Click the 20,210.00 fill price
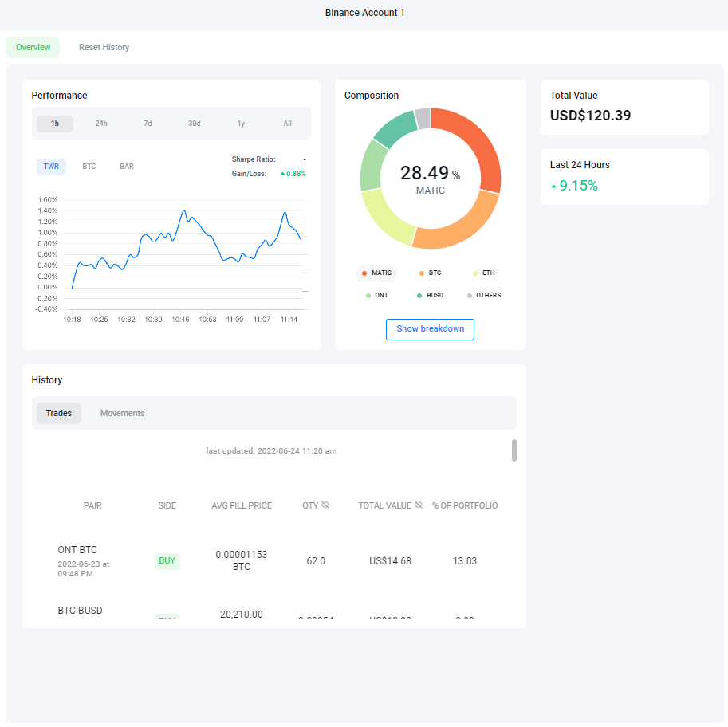The width and height of the screenshot is (728, 727). [x=242, y=614]
